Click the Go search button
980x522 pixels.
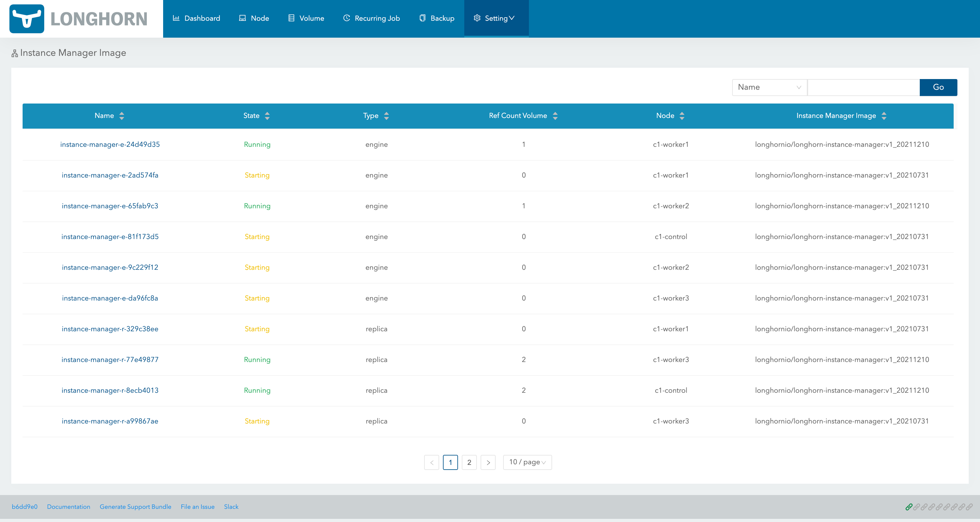pos(938,87)
